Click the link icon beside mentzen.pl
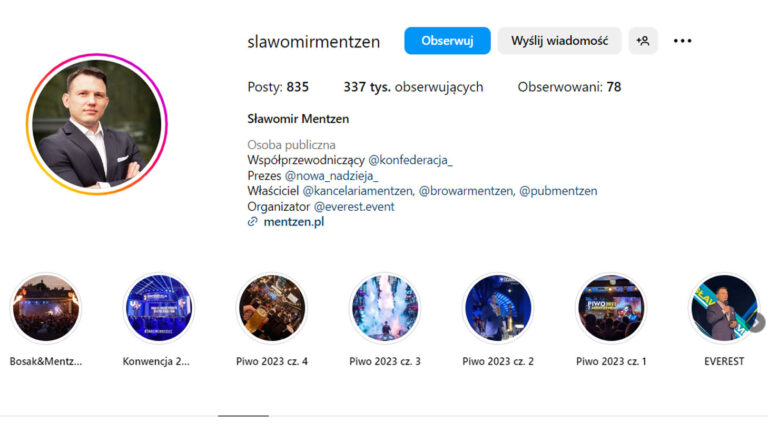The image size is (768, 432). [252, 222]
